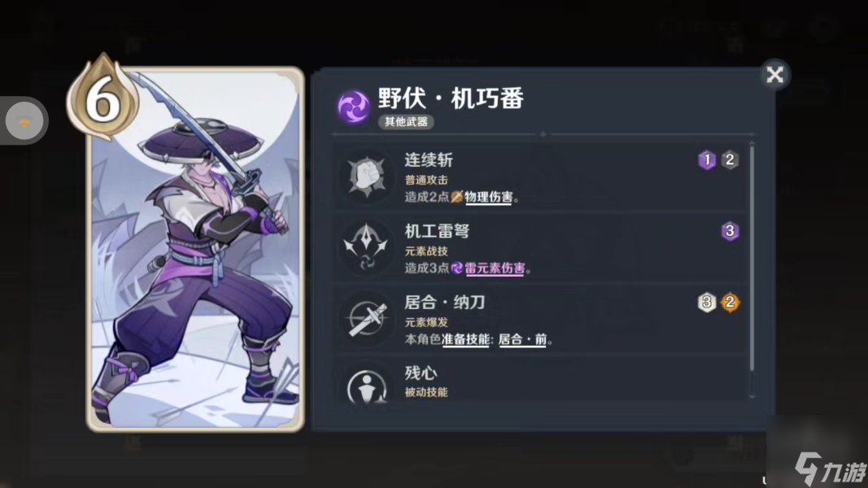Screen dimensions: 868x488
Task: Click the 居合·纳刀 elemental burst sword icon
Action: (366, 318)
